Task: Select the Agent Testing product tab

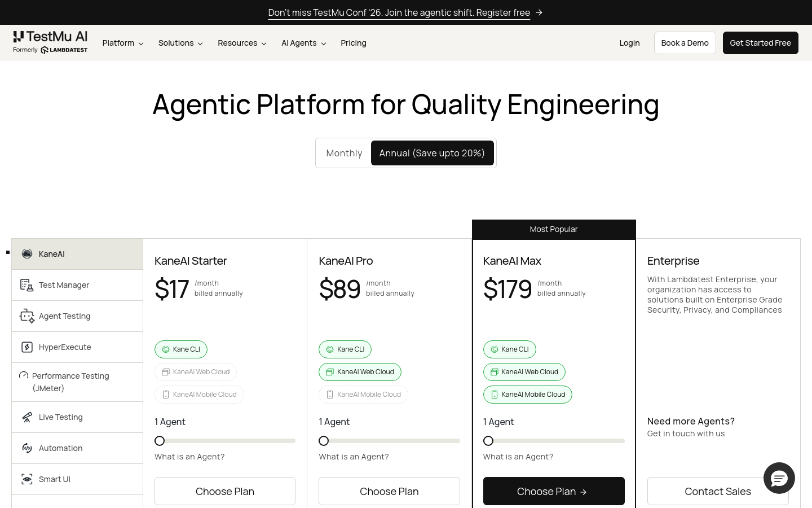Action: [77, 316]
